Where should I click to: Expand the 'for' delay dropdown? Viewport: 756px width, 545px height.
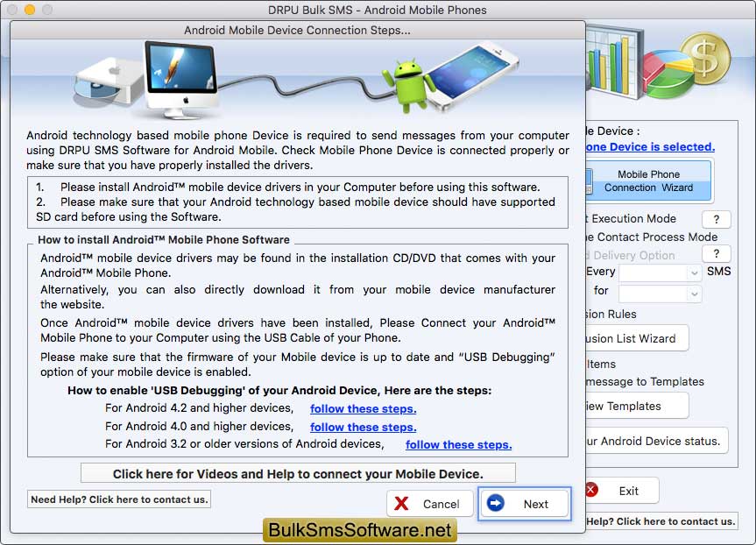coord(660,294)
